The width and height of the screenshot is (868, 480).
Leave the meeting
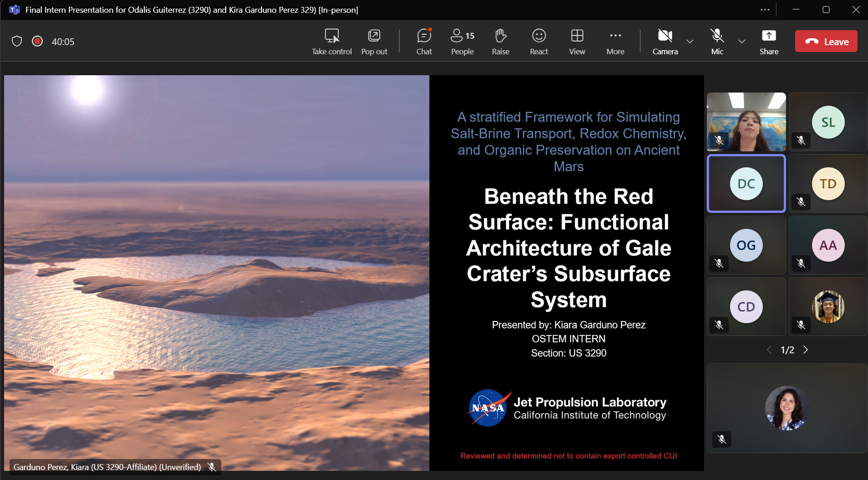point(826,41)
